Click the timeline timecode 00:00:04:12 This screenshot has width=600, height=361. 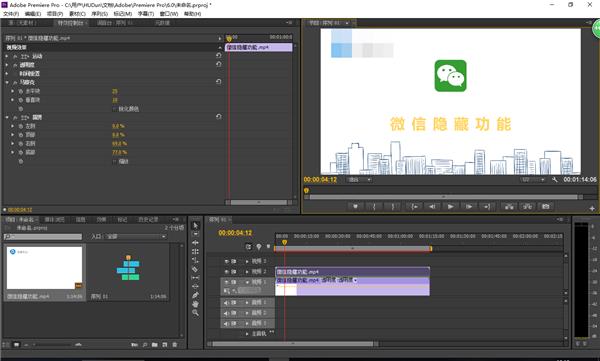pos(235,233)
